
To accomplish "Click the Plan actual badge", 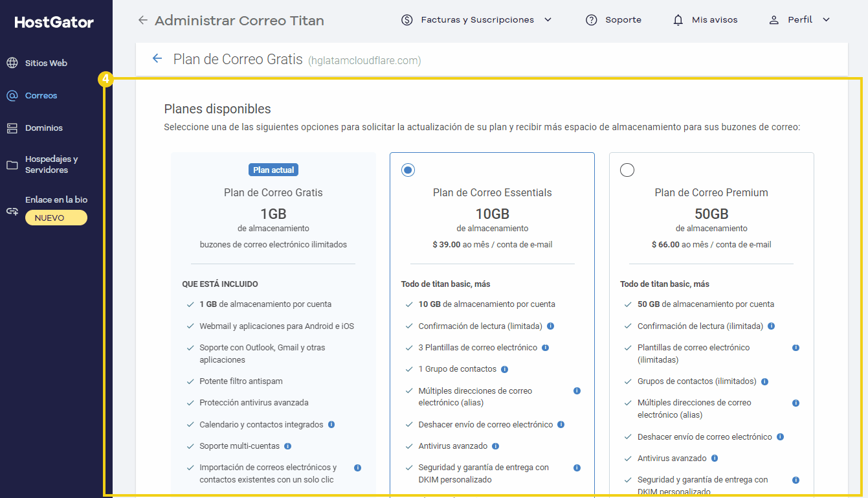I will [273, 170].
